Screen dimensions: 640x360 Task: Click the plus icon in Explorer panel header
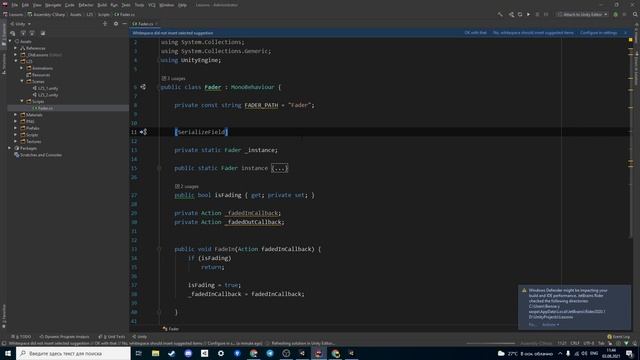[105, 24]
